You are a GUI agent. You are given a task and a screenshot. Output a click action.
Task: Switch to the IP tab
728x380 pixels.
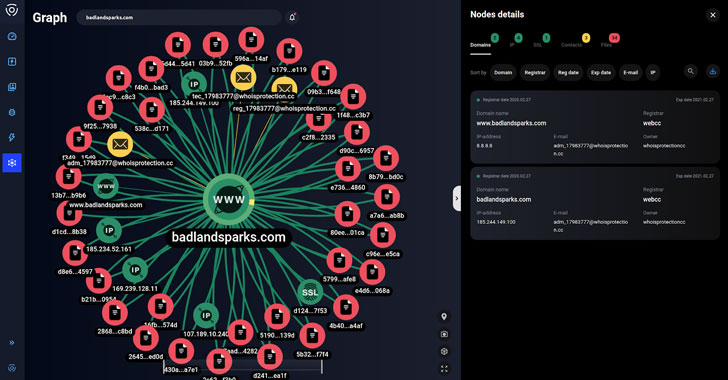coord(512,45)
